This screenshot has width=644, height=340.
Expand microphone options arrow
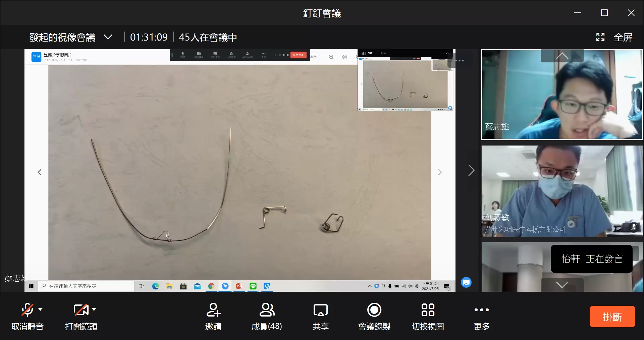click(x=40, y=309)
